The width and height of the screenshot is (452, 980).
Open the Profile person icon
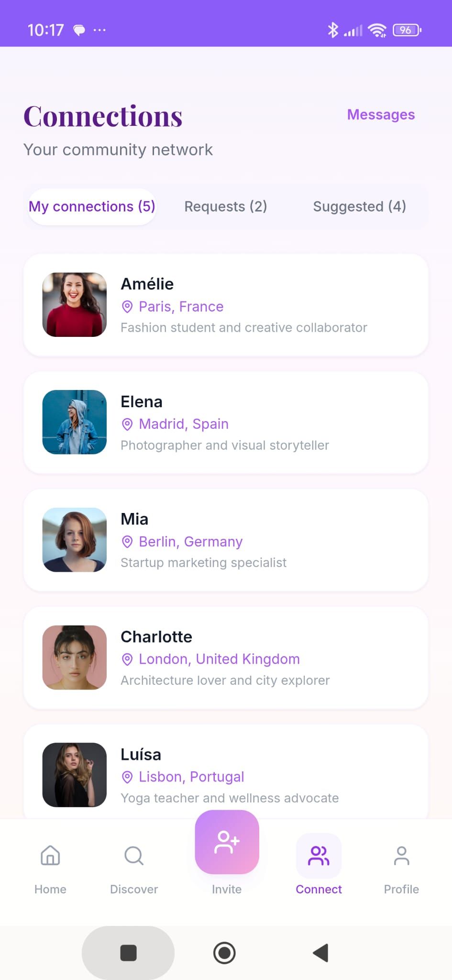402,856
